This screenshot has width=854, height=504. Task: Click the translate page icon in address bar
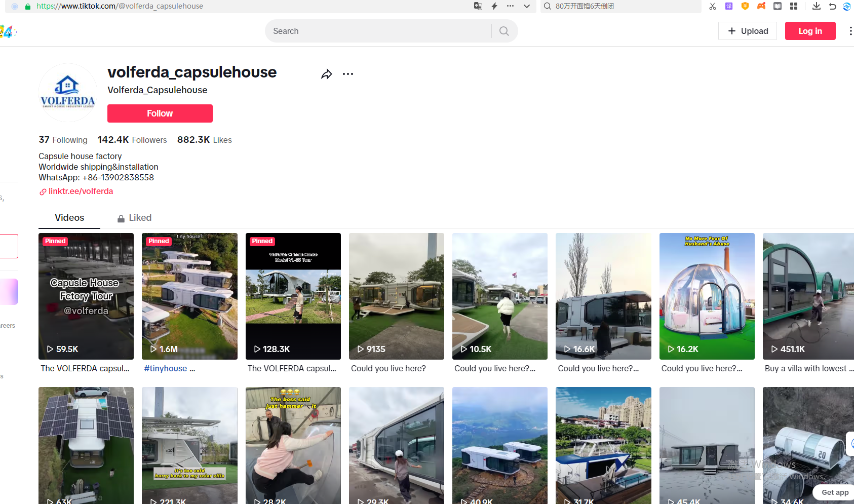478,6
